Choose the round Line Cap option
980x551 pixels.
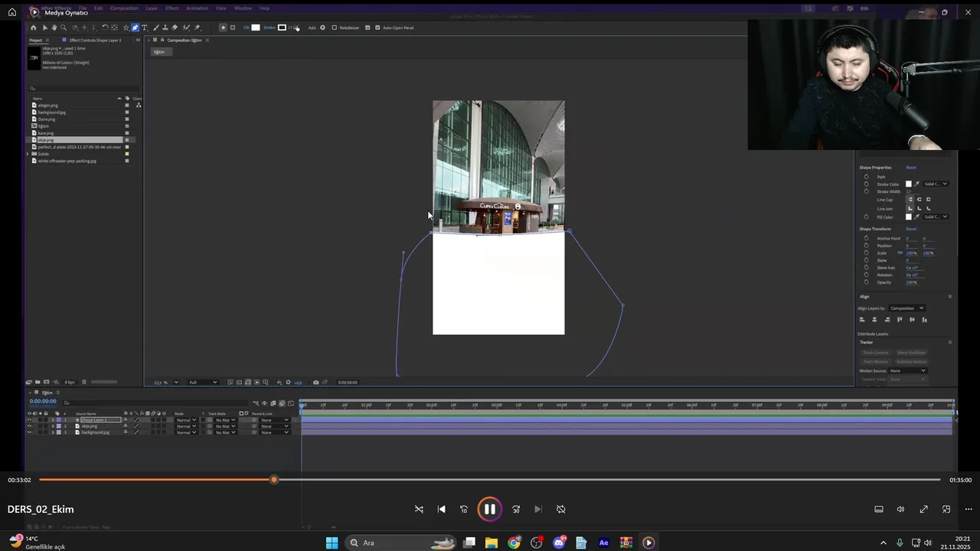click(919, 199)
